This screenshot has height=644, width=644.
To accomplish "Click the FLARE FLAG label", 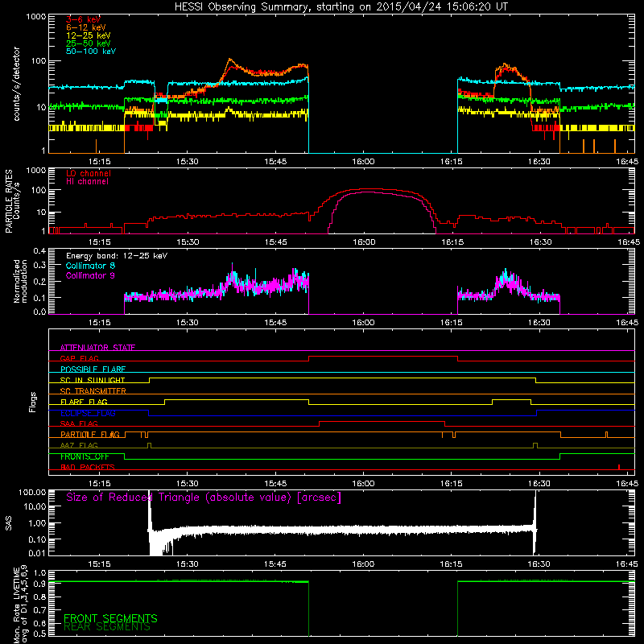I will pos(84,402).
